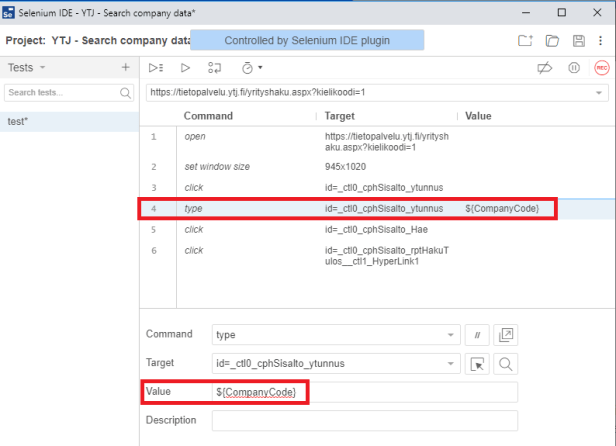Viewport: 616px width, 446px height.
Task: Toggle Pause on exceptions button
Action: 574,68
